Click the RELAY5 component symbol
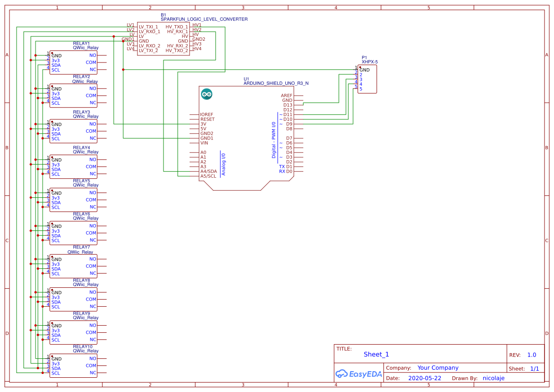 point(73,200)
